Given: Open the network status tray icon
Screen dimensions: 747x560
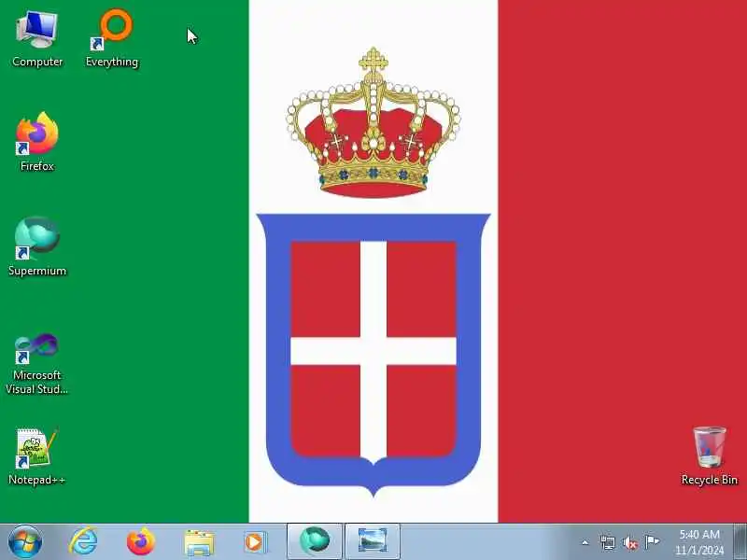Looking at the screenshot, I should pyautogui.click(x=608, y=542).
